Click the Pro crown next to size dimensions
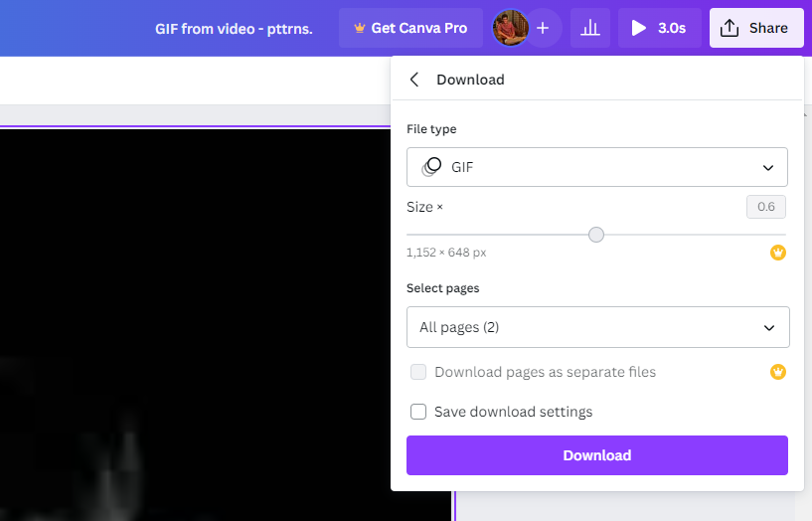 coord(778,253)
